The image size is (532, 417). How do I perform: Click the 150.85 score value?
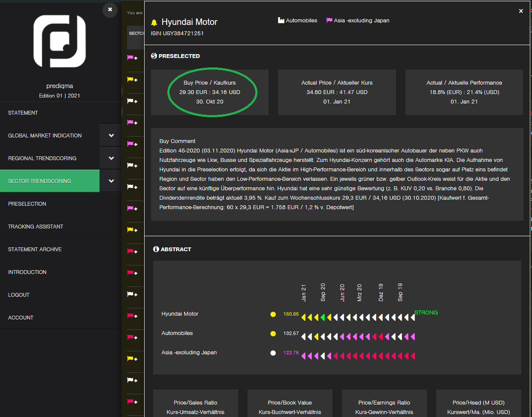tap(291, 314)
